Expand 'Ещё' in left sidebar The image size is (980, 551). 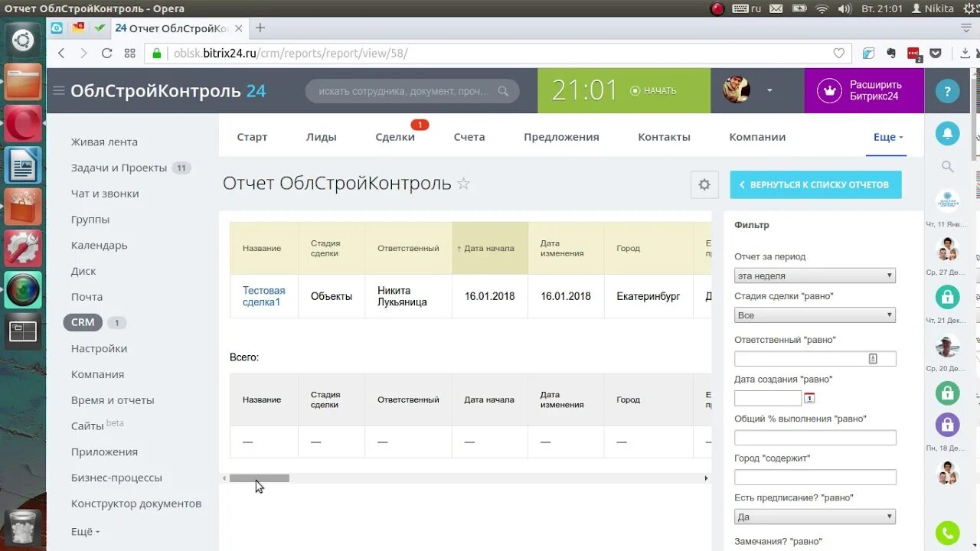click(85, 531)
